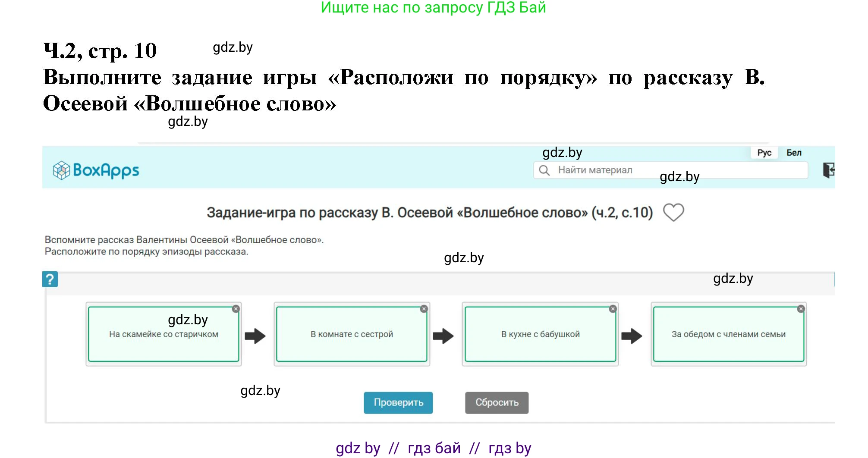The image size is (868, 458).
Task: Favorite the task by clicking the heart
Action: (673, 212)
